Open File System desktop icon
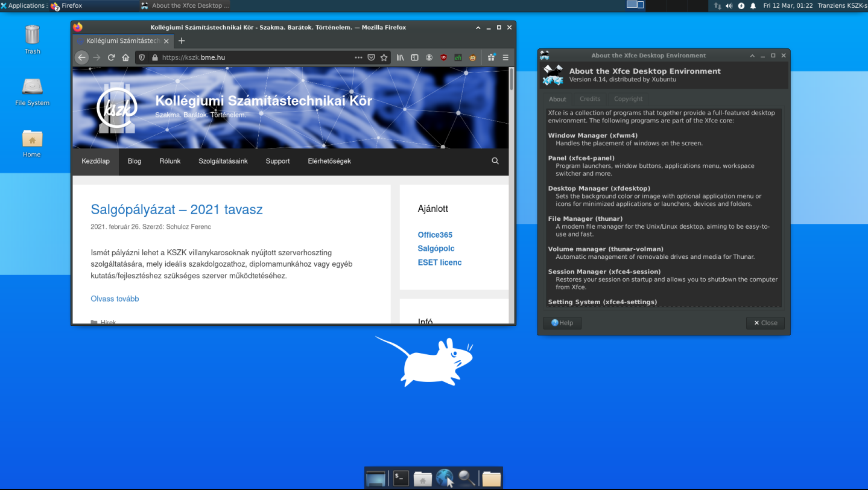Image resolution: width=868 pixels, height=490 pixels. (x=33, y=91)
